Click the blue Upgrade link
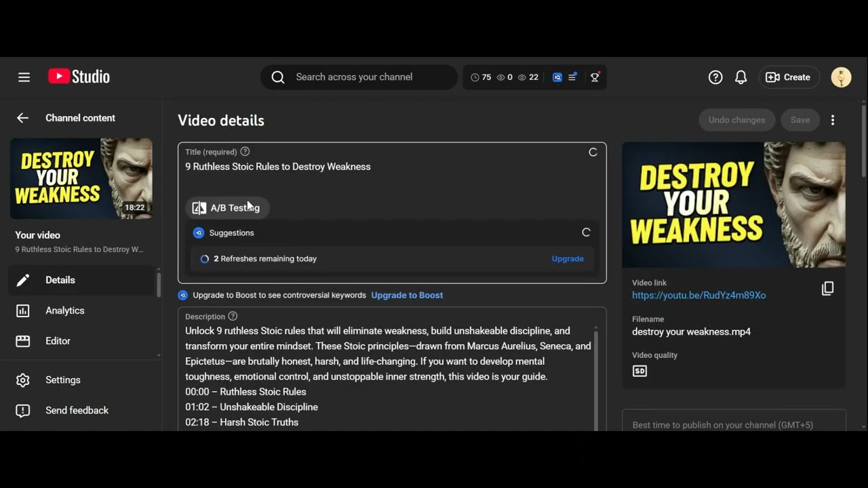868x488 pixels. coord(568,259)
